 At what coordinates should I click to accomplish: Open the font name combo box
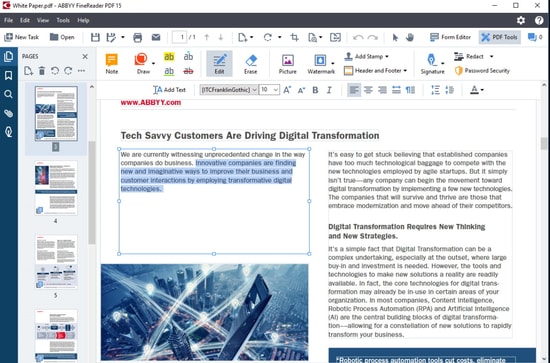point(229,90)
